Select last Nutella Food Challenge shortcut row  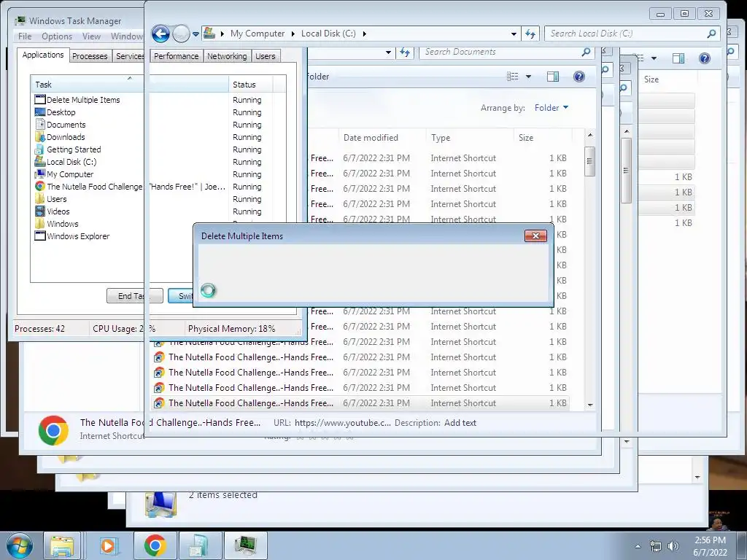pyautogui.click(x=360, y=402)
